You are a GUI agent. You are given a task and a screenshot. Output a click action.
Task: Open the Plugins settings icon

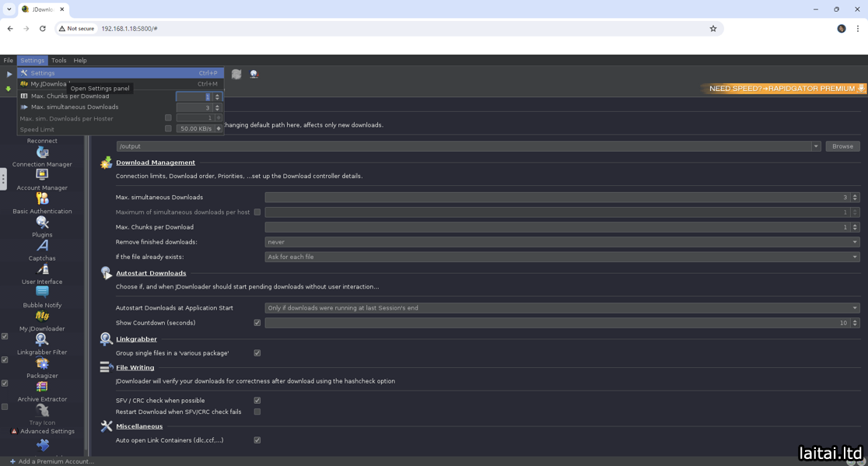(x=42, y=223)
